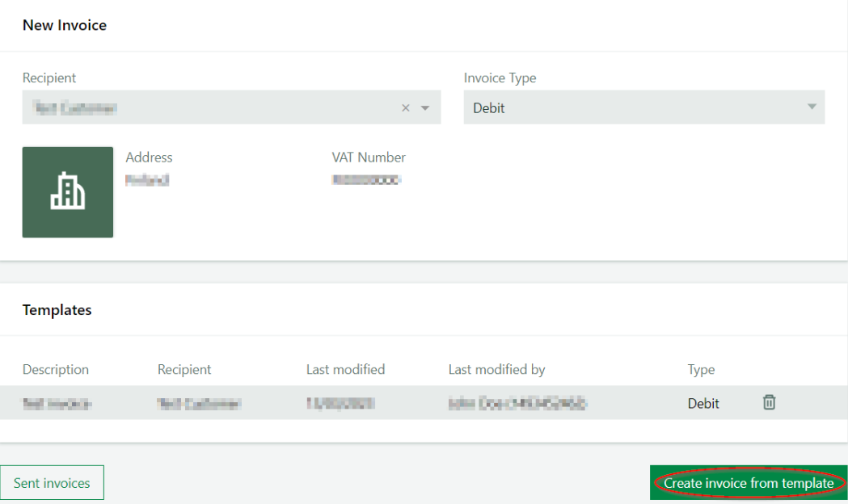Click the blurred VAT Number value
Screen dimensions: 848x504
pos(366,180)
